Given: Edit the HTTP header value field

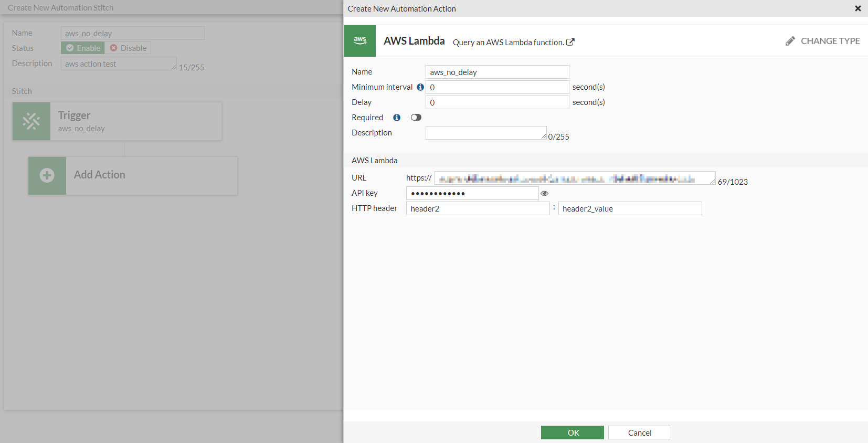Looking at the screenshot, I should tap(630, 208).
